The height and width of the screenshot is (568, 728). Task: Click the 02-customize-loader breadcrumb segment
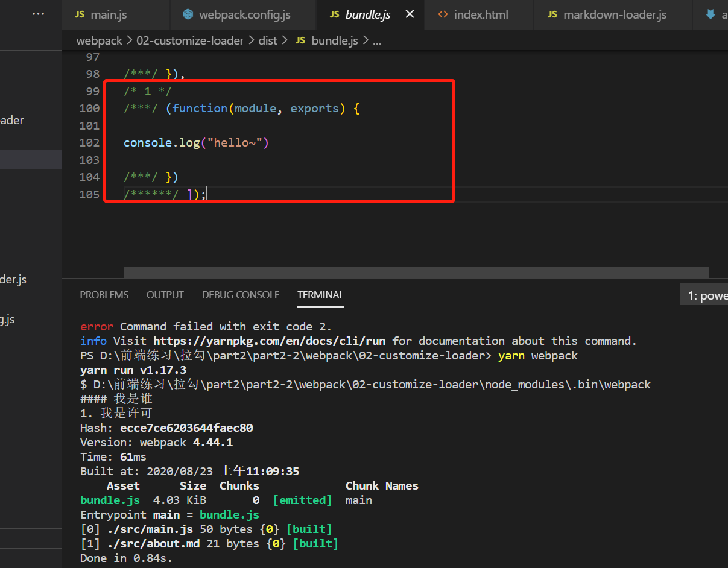(x=190, y=40)
